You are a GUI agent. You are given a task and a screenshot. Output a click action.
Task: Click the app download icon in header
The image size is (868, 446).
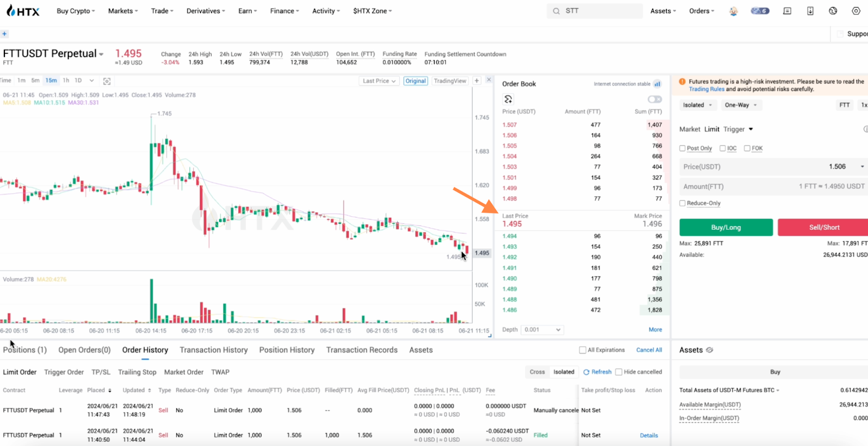[x=810, y=11]
